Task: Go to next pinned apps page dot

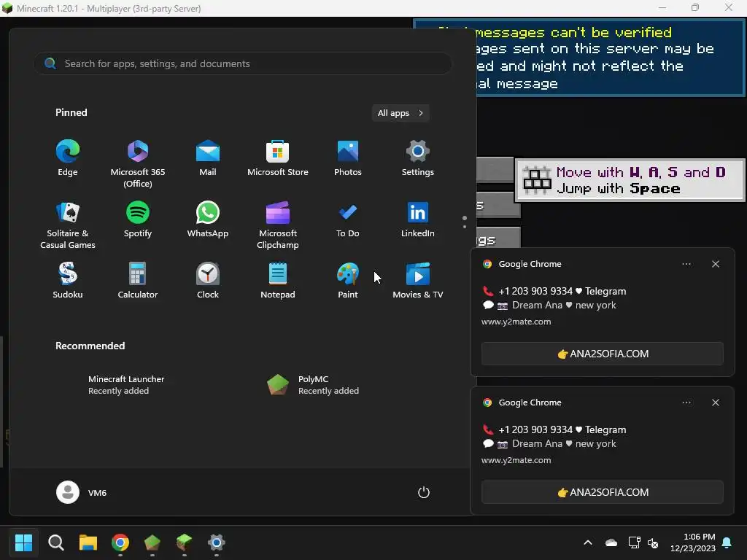Action: (x=465, y=227)
